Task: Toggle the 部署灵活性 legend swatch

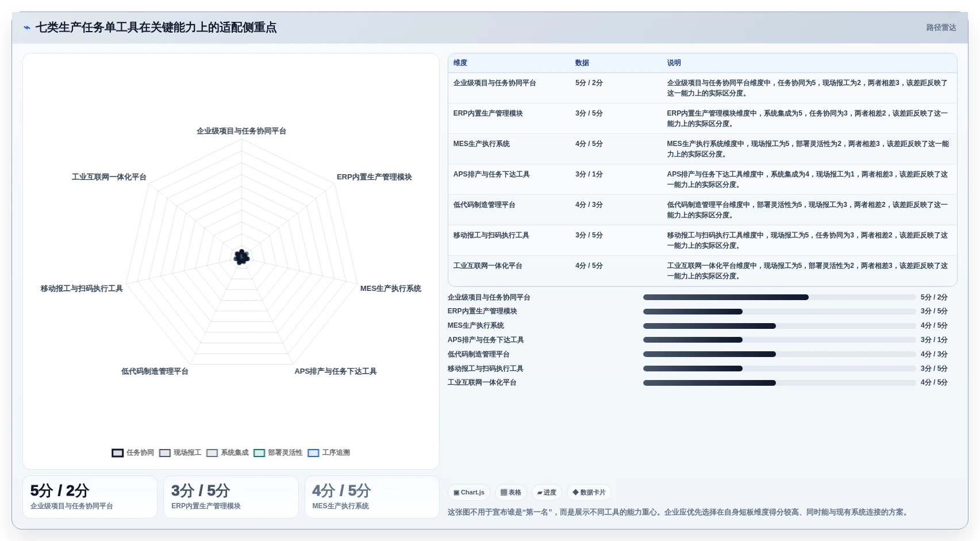Action: pyautogui.click(x=259, y=453)
